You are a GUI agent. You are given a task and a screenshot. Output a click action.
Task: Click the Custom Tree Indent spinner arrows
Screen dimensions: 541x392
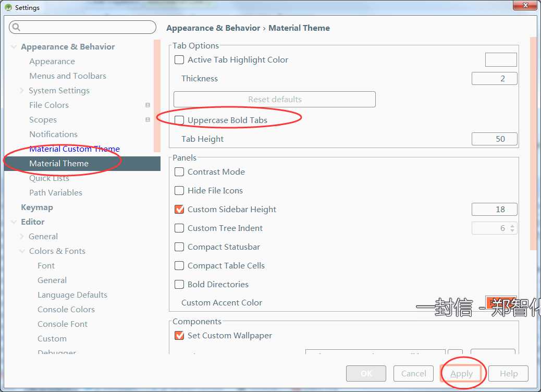[x=512, y=228]
